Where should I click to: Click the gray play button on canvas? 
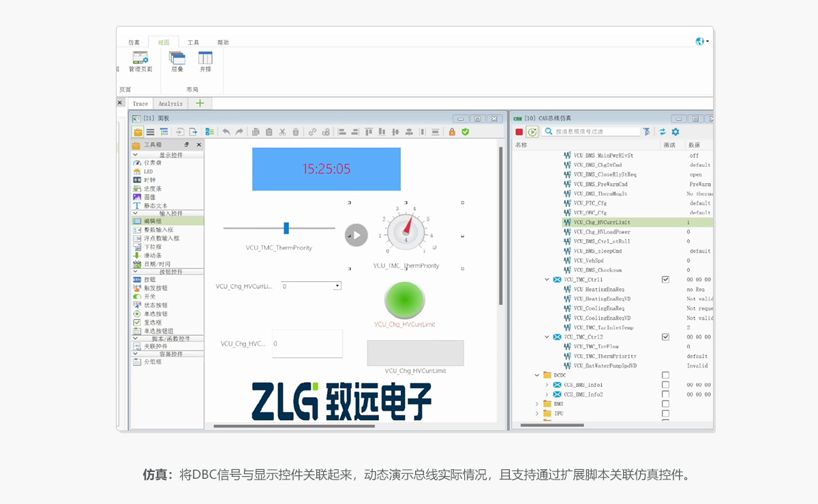tap(356, 234)
